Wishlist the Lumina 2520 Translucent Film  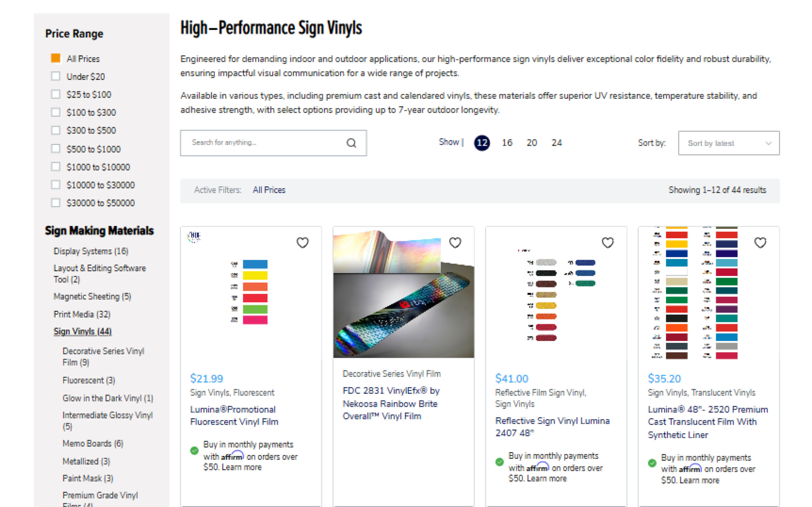(x=760, y=242)
